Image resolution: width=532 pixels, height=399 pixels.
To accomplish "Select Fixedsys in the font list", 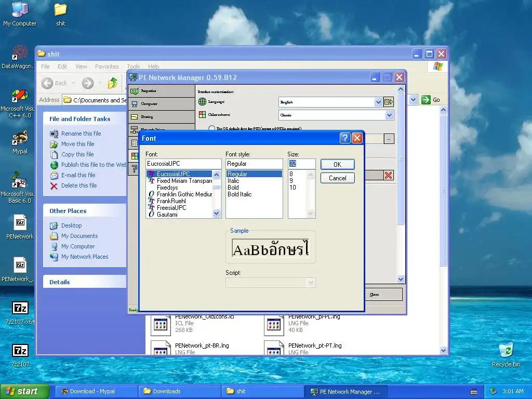I will tap(179, 188).
